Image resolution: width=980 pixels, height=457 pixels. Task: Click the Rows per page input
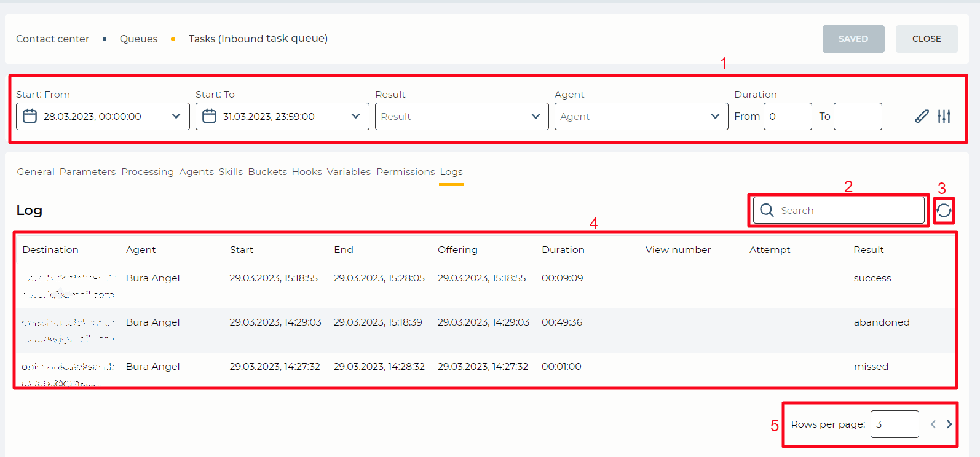895,424
